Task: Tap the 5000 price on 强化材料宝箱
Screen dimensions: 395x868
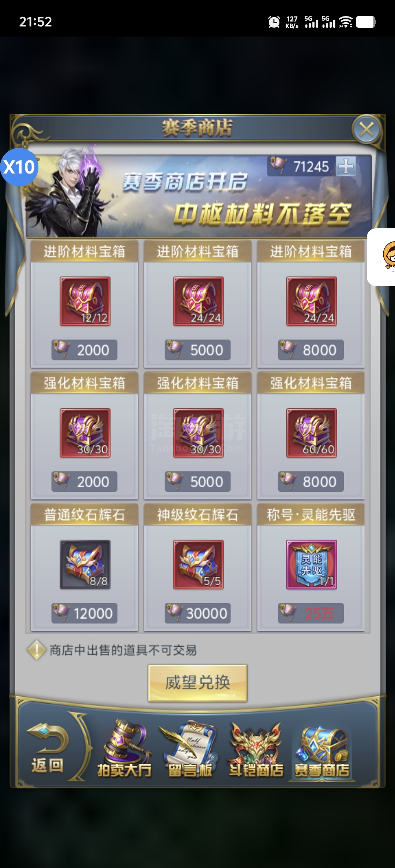Action: (x=197, y=481)
